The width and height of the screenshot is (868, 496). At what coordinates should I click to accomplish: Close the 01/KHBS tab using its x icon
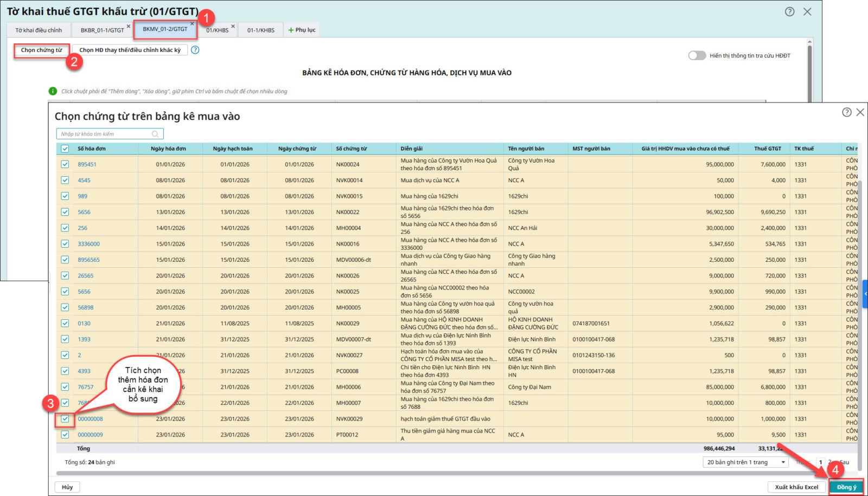[233, 26]
